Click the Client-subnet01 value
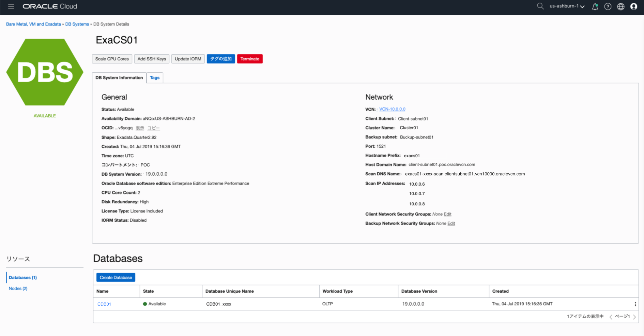The image size is (644, 336). (x=413, y=119)
